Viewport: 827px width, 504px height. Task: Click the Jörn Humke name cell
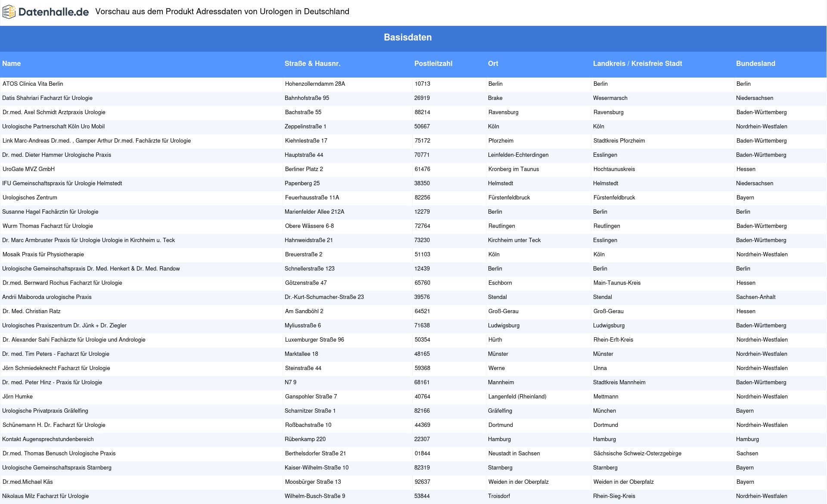18,396
